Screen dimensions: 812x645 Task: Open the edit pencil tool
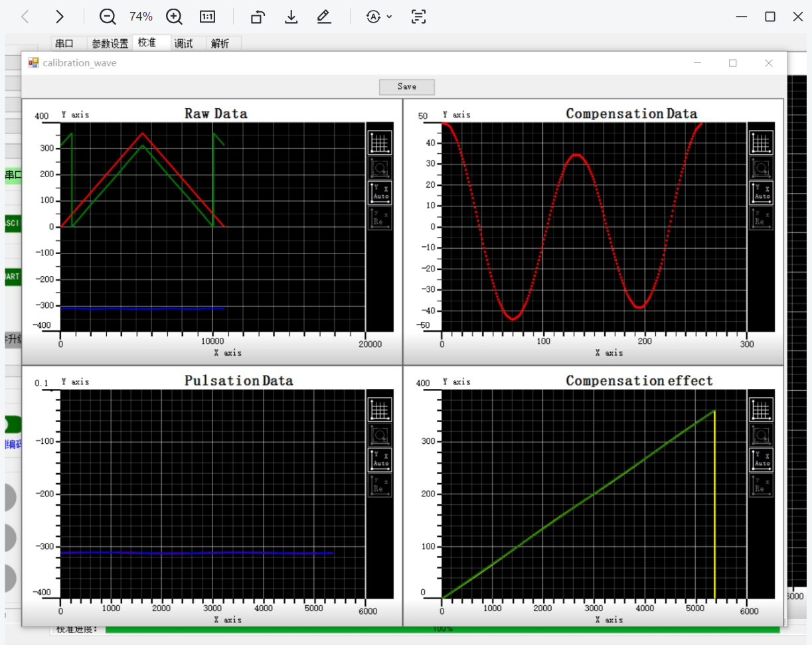click(x=324, y=17)
